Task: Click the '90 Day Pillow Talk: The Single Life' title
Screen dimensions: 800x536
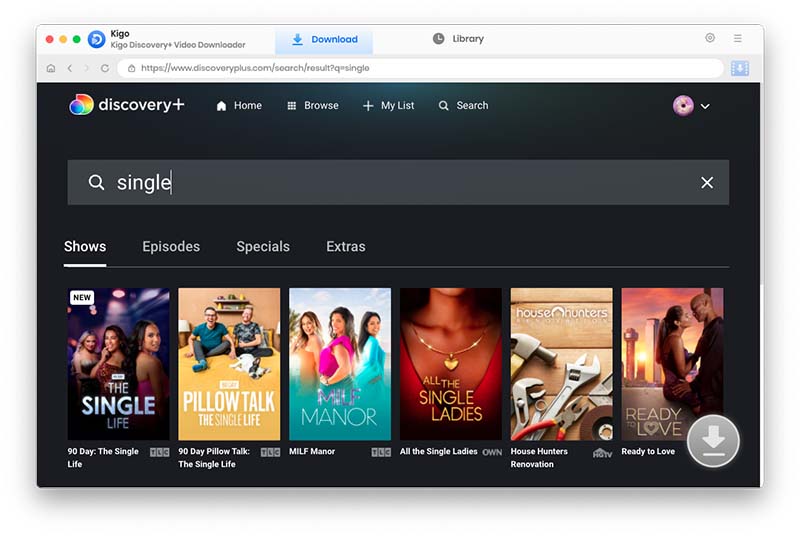Action: tap(214, 457)
